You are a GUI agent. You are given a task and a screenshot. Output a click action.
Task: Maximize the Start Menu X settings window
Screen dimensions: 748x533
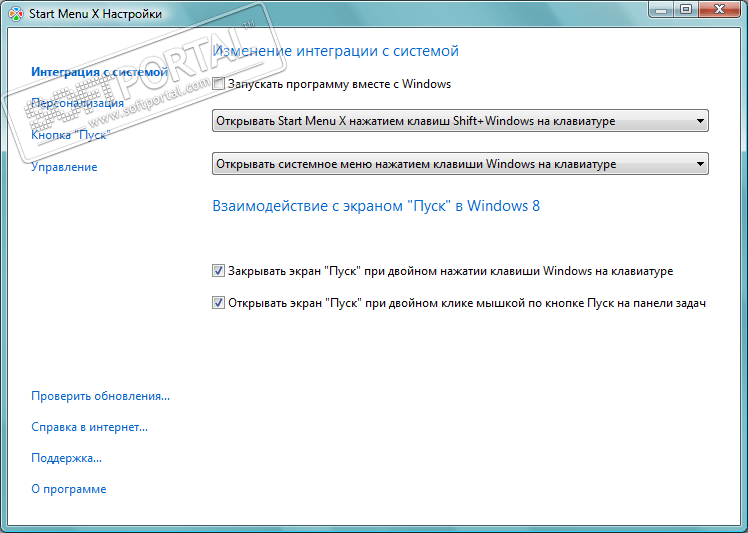[x=686, y=9]
